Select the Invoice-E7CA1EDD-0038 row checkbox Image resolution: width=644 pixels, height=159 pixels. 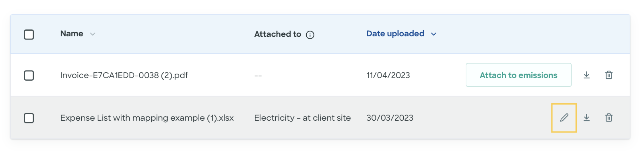[29, 75]
